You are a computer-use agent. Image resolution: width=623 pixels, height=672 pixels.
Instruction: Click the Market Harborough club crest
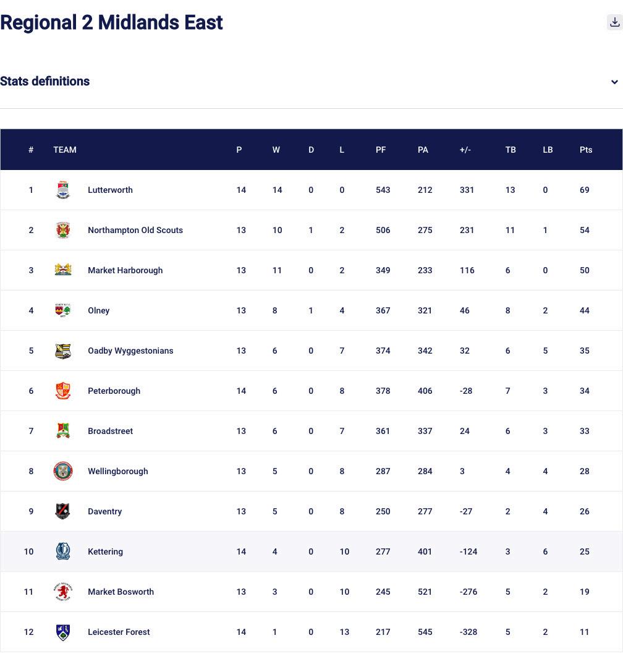[63, 270]
